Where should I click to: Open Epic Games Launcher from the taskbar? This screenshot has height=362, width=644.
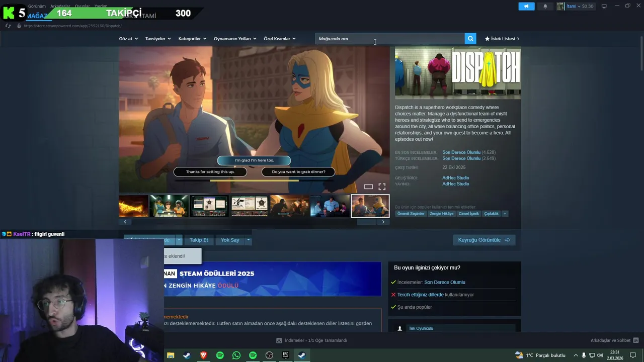click(286, 355)
